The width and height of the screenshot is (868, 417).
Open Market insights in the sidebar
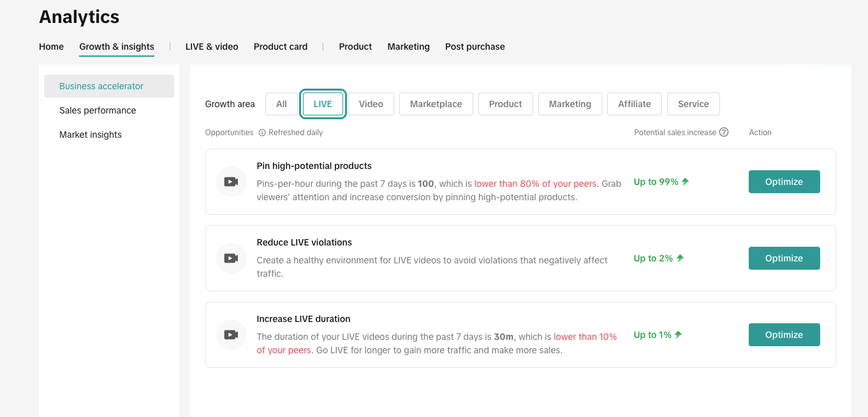pos(91,135)
